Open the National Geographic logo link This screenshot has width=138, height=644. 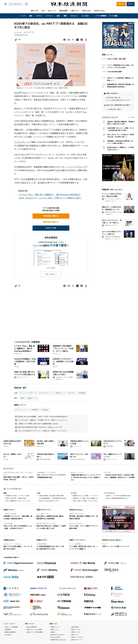coord(36,608)
